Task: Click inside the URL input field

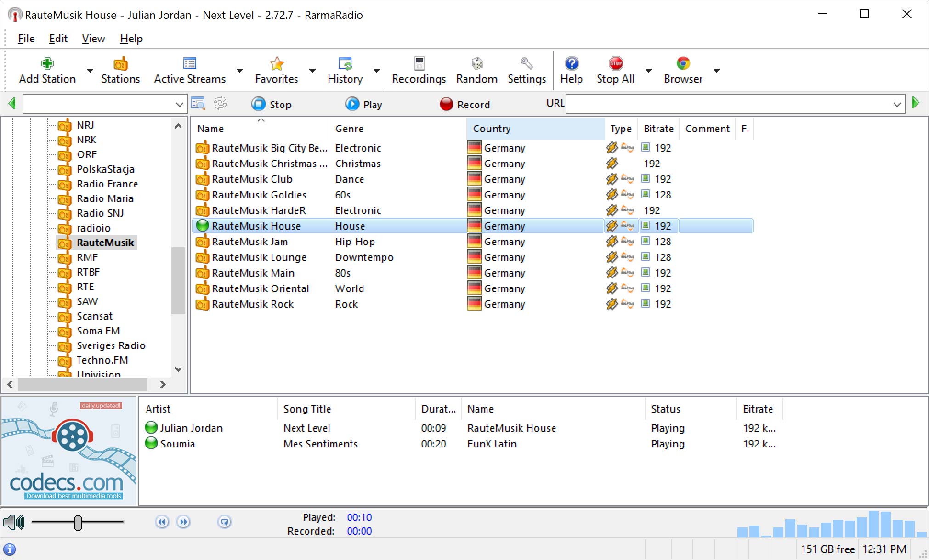Action: (730, 104)
